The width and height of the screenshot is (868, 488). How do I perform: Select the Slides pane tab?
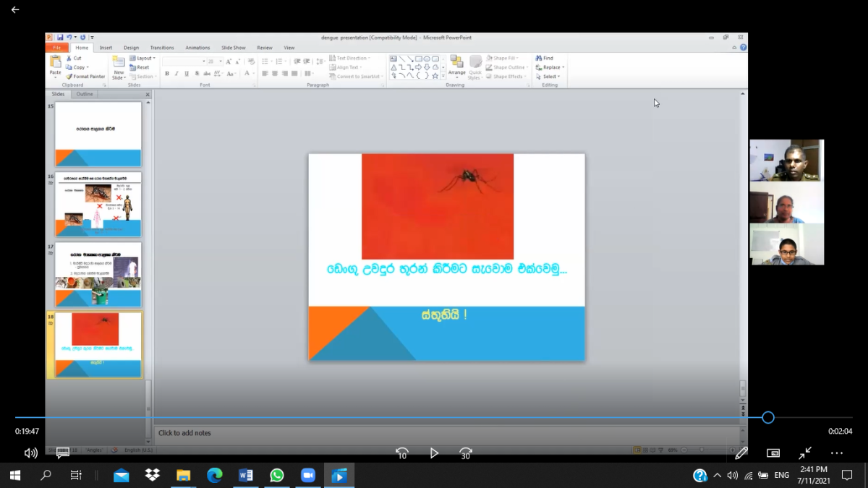(x=58, y=94)
